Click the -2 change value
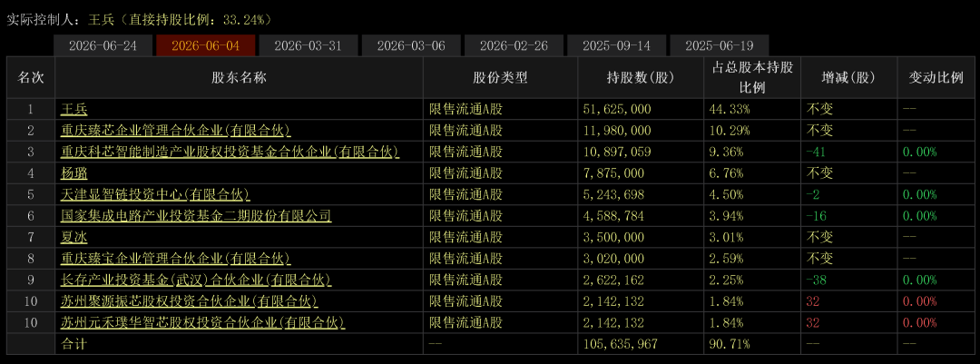 pyautogui.click(x=812, y=194)
